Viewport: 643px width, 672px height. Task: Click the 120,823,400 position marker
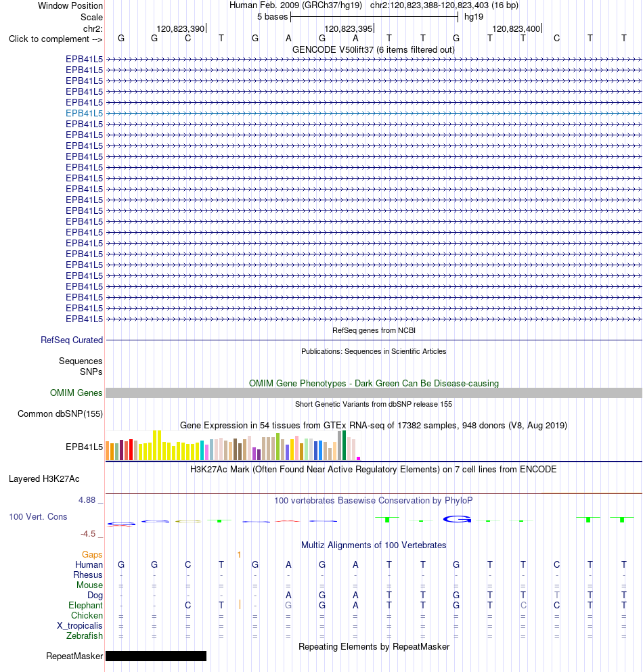pos(516,28)
